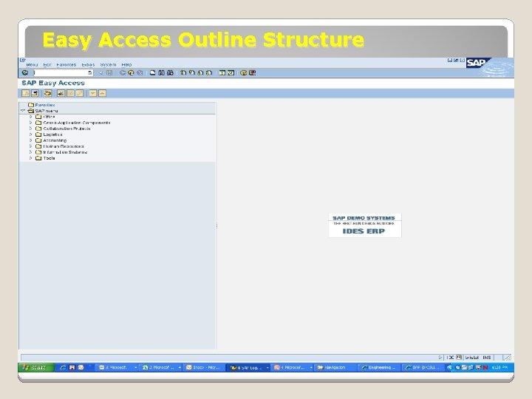Click the yellow Exit icon
The width and height of the screenshot is (532, 399).
coord(131,72)
